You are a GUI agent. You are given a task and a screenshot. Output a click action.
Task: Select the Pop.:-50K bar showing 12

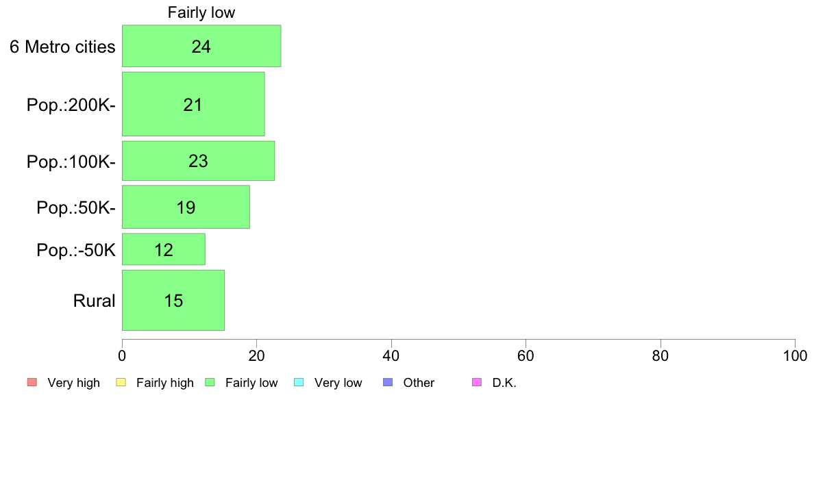164,250
